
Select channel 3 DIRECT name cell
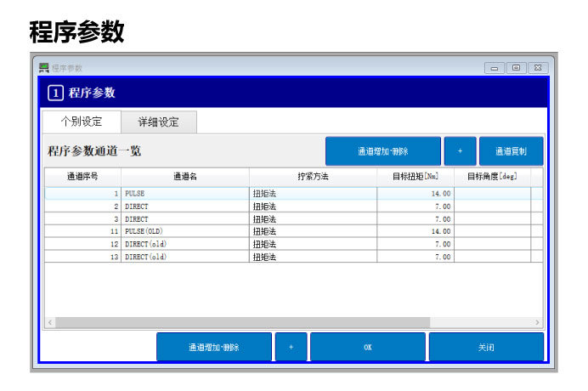point(185,219)
